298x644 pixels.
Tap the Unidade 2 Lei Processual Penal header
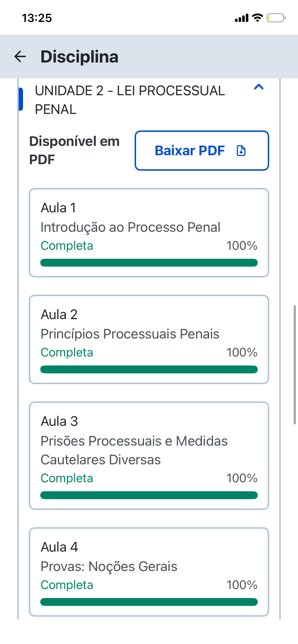(x=130, y=100)
